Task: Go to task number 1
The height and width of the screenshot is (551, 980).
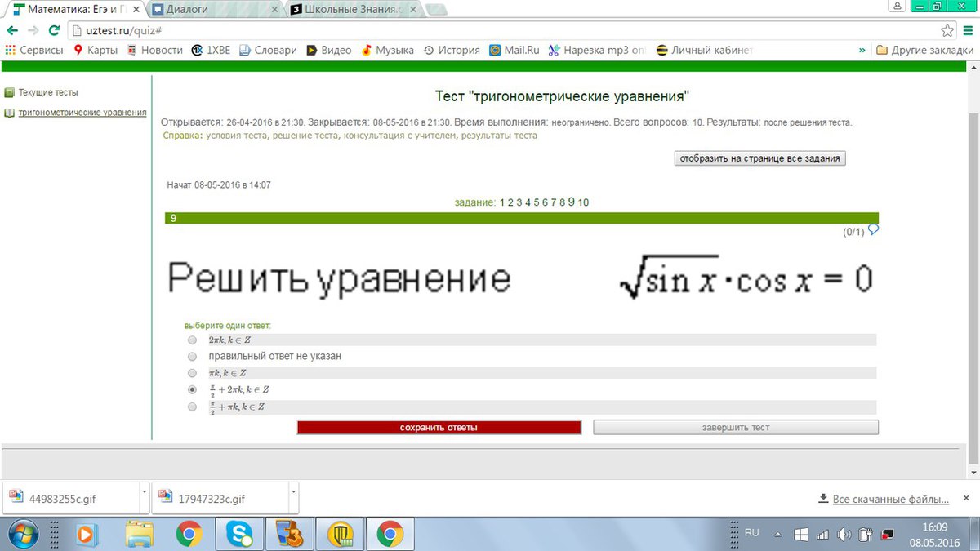Action: coord(503,202)
